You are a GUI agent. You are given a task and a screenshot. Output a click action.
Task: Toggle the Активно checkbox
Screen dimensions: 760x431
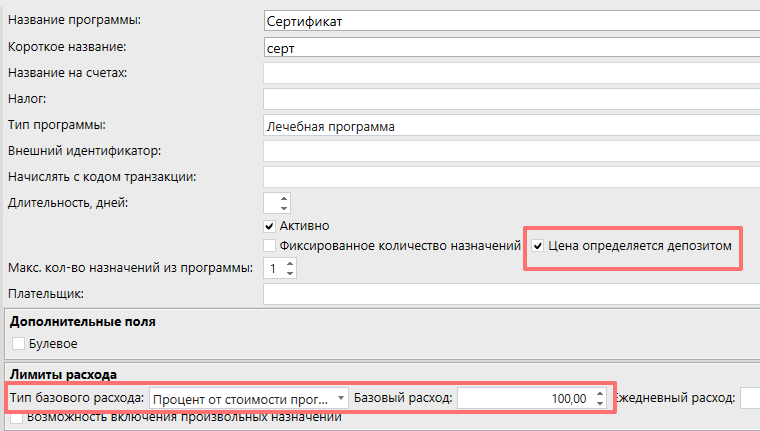[x=269, y=226]
